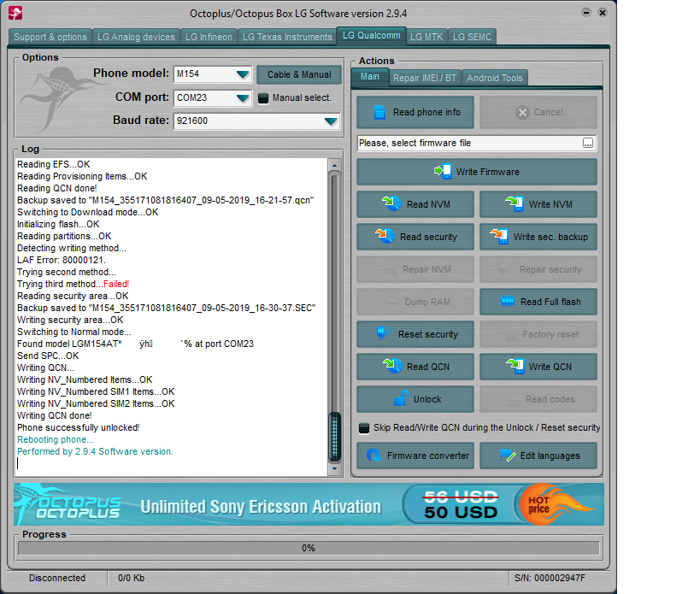Switch to Android Tools tab
The width and height of the screenshot is (700, 594).
click(x=495, y=78)
